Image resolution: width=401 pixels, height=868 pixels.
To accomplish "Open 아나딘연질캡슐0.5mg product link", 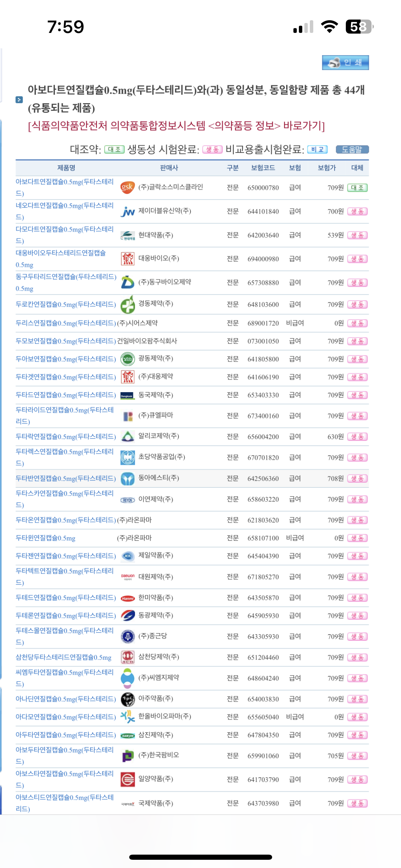I will (x=66, y=699).
